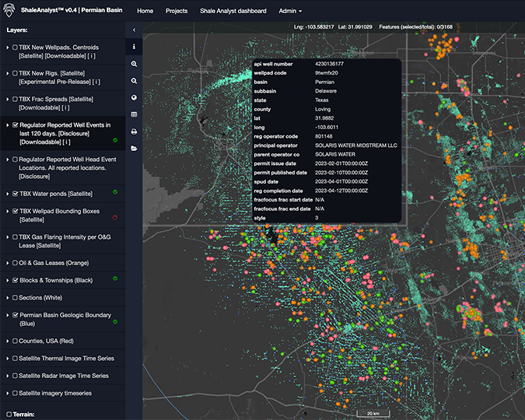Screen dimensions: 525x420
Task: Uncheck the TBX Water ponds layer
Action: tap(15, 193)
